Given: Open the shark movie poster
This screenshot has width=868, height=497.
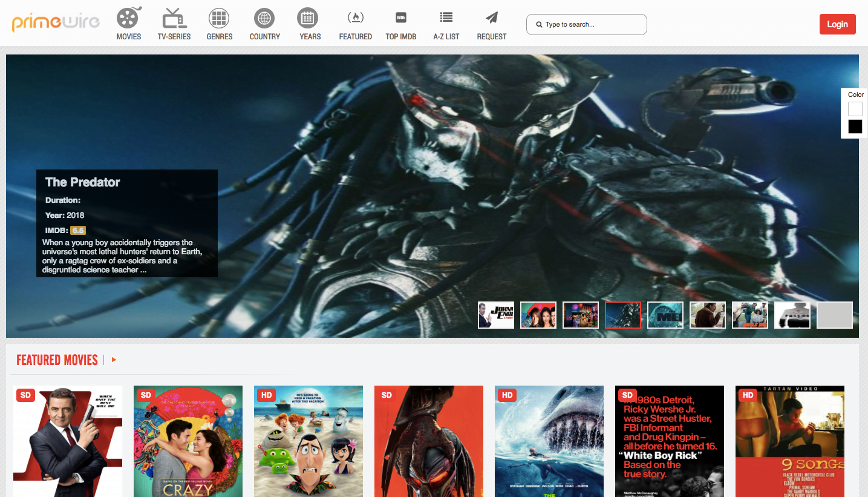Looking at the screenshot, I should pos(549,441).
